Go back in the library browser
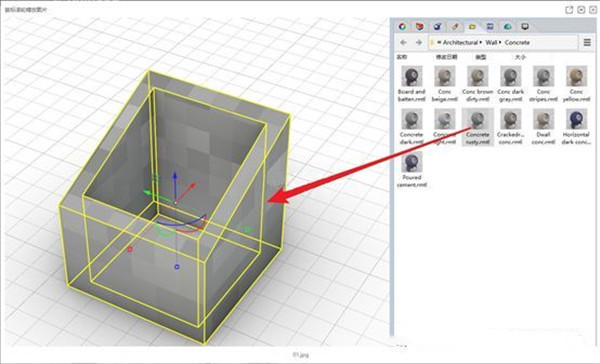Viewport: 600px width, 364px height. coord(403,42)
